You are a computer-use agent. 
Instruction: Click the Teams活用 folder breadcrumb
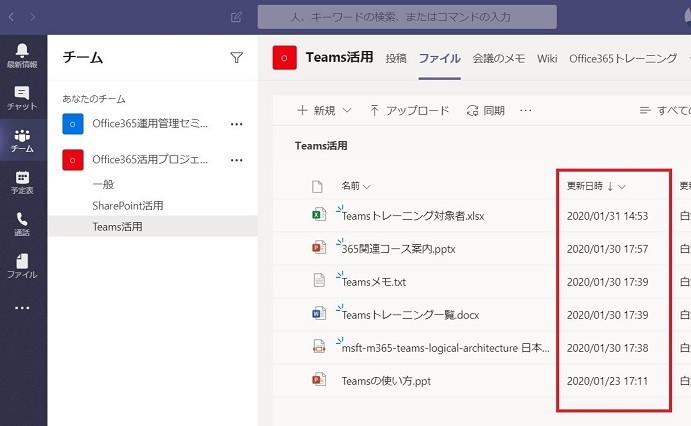(321, 146)
